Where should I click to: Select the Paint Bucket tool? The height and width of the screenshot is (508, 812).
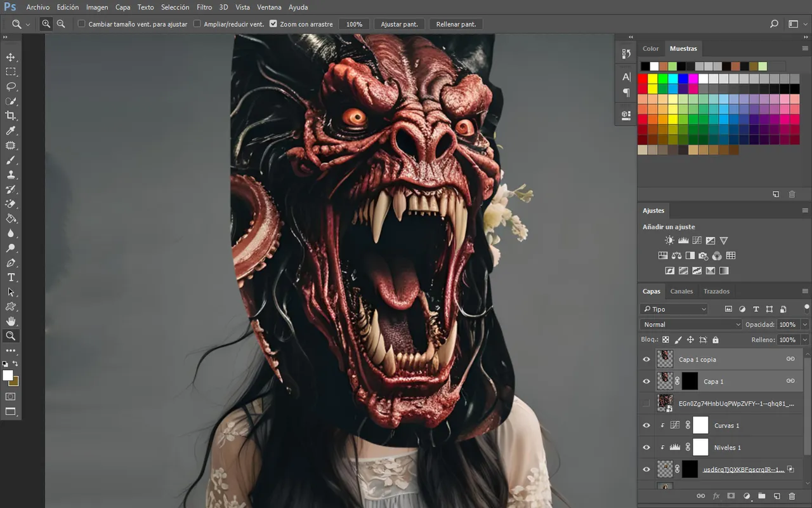coord(11,218)
